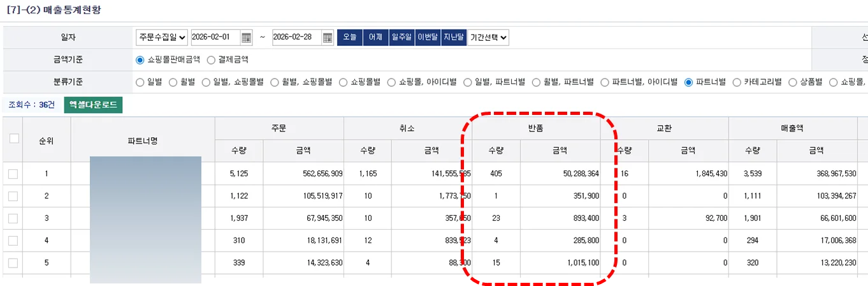Select the 일별, 쇼핑몰별 radio button
The image size is (868, 286).
pyautogui.click(x=206, y=82)
